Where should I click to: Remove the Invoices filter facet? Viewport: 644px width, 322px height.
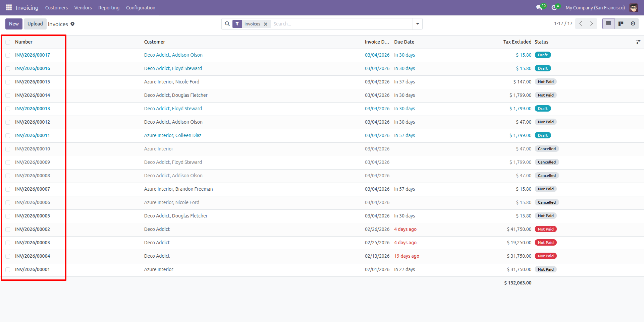[x=266, y=24]
